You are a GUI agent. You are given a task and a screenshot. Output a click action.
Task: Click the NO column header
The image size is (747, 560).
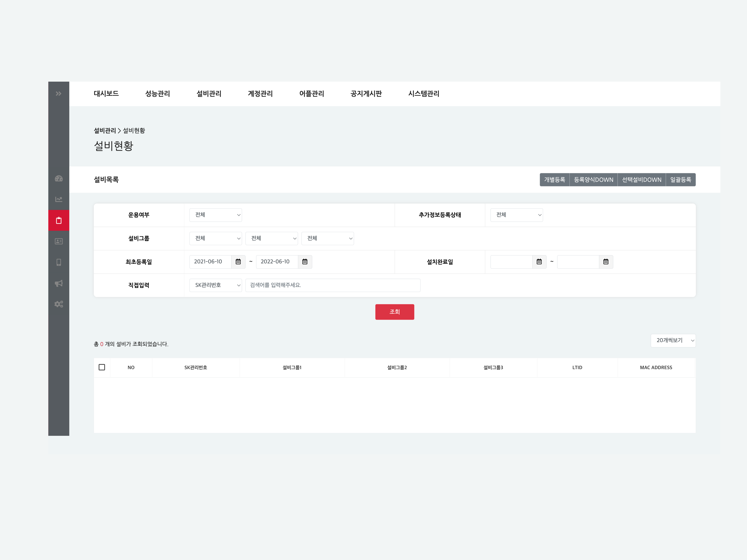pyautogui.click(x=131, y=368)
